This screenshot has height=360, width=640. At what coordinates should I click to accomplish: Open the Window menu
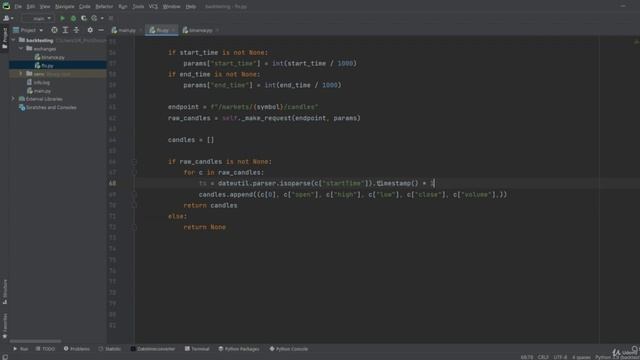pos(171,7)
